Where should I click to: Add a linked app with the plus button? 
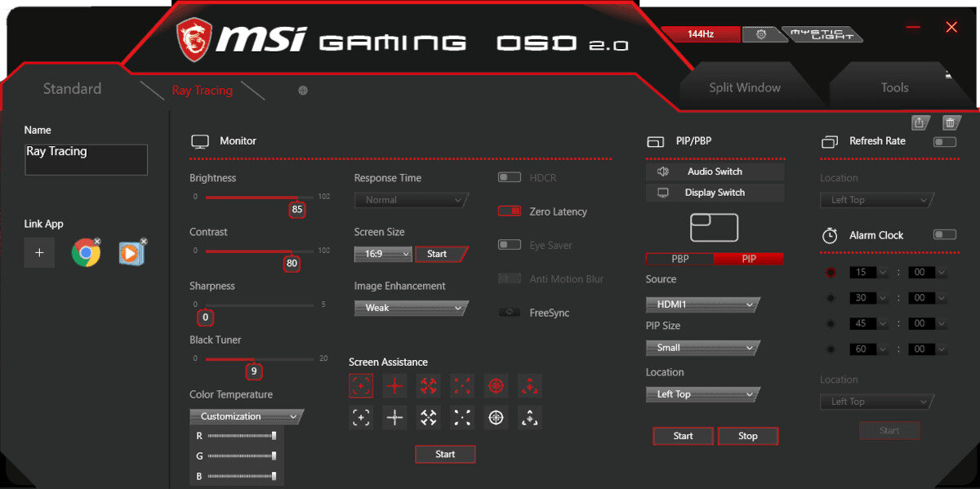point(39,253)
